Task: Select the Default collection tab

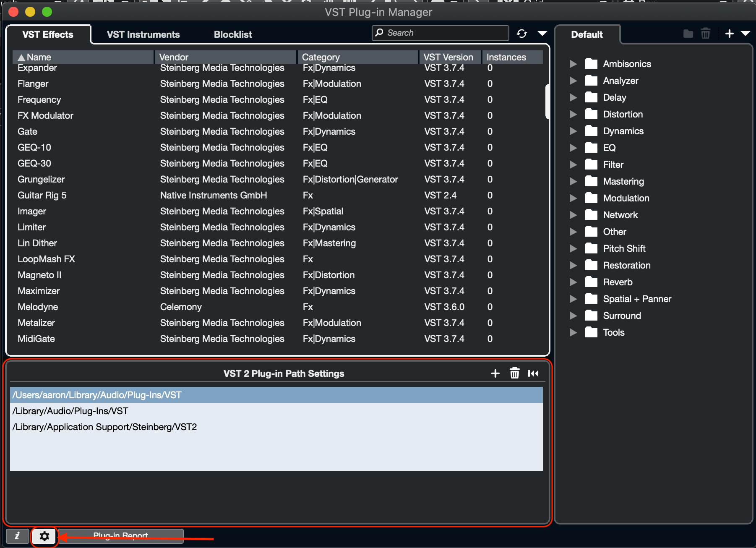Action: [587, 34]
